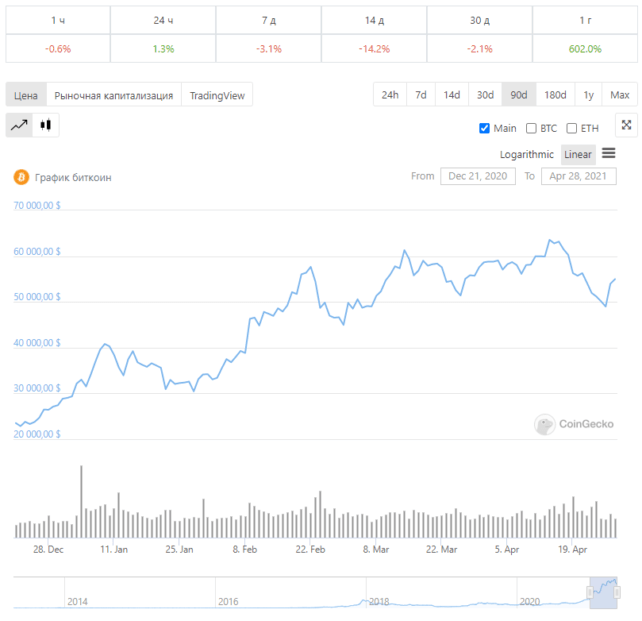This screenshot has width=642, height=621.
Task: Switch to Рыночная капитализация tab
Action: [x=113, y=95]
